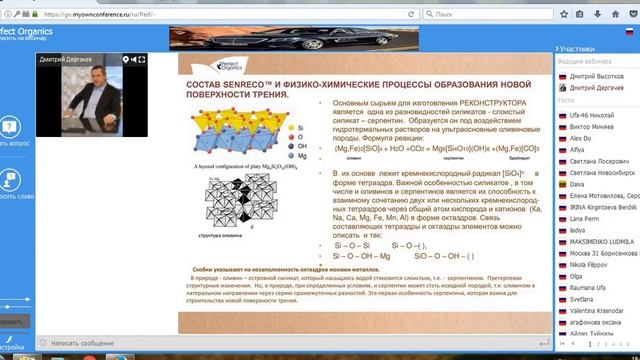Select page 1 of the participants list
The width and height of the screenshot is (640, 360).
click(590, 344)
